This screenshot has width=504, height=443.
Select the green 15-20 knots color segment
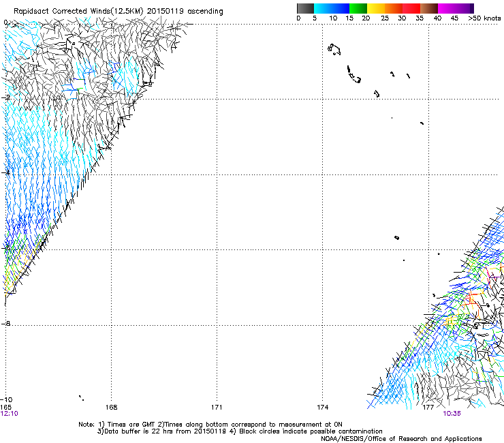(358, 8)
